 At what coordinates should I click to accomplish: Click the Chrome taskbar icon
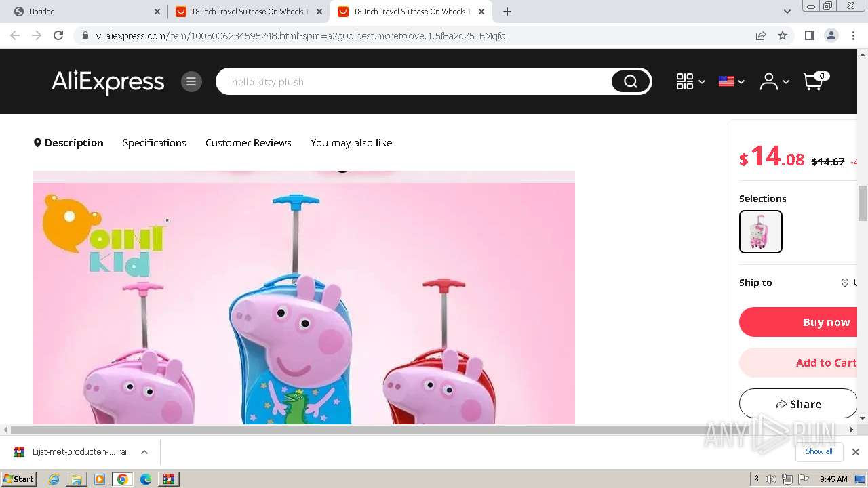[x=123, y=479]
